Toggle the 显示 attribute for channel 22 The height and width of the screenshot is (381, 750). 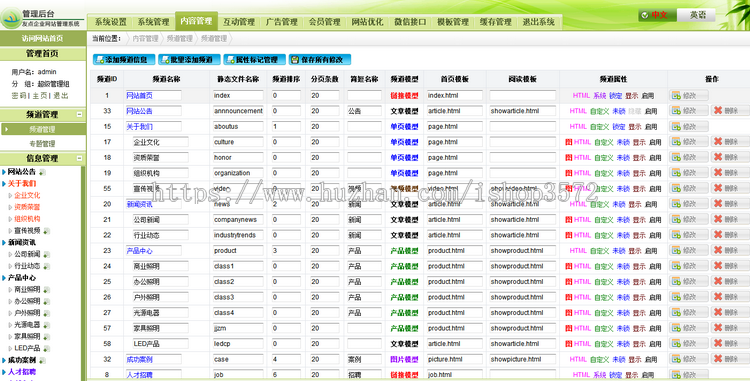639,235
